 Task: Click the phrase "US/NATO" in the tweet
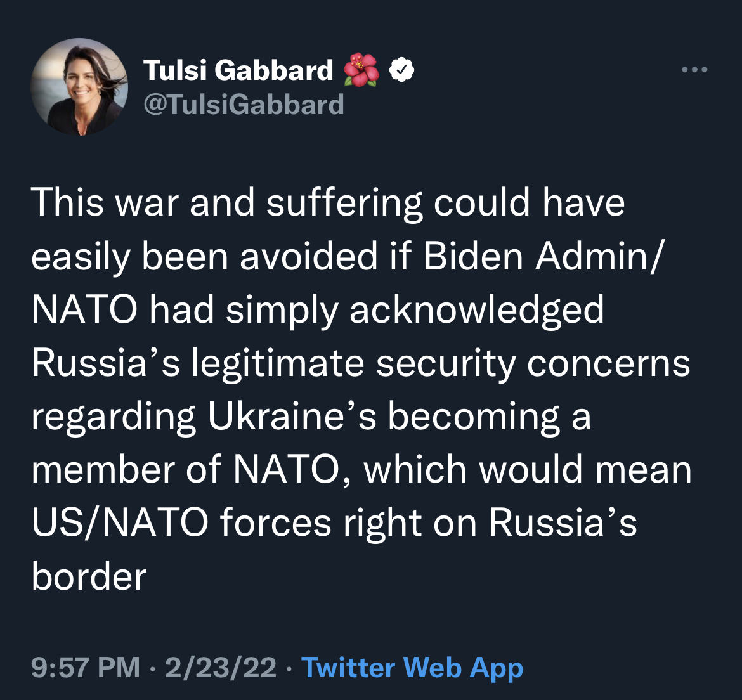[x=120, y=524]
